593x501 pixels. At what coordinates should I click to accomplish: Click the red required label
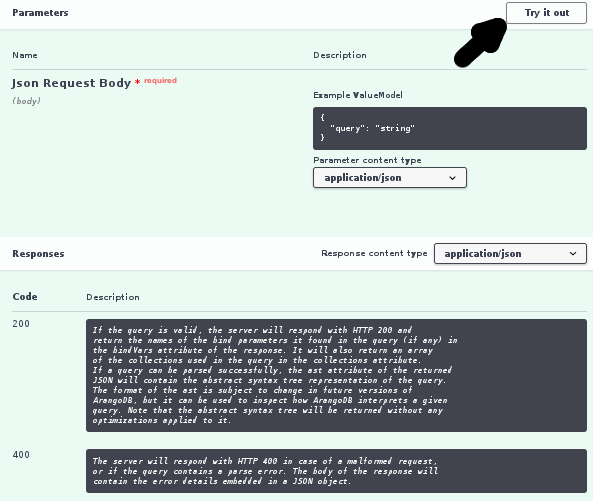[160, 81]
